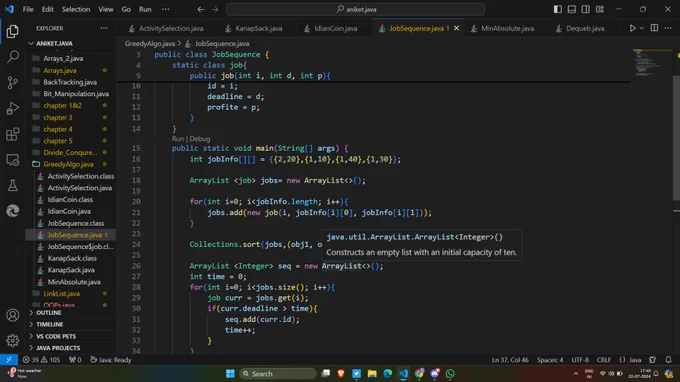
Task: Open the Remote Explorer view
Action: 13,160
